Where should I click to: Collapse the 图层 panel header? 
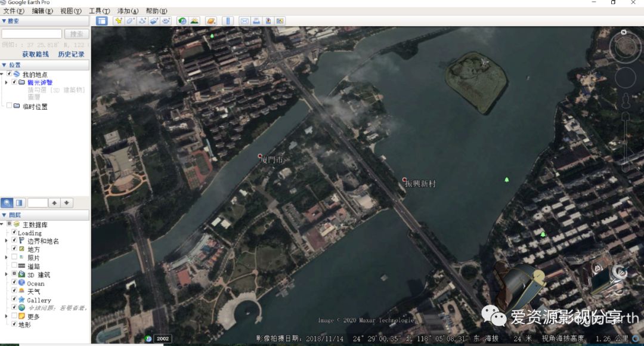coord(5,215)
